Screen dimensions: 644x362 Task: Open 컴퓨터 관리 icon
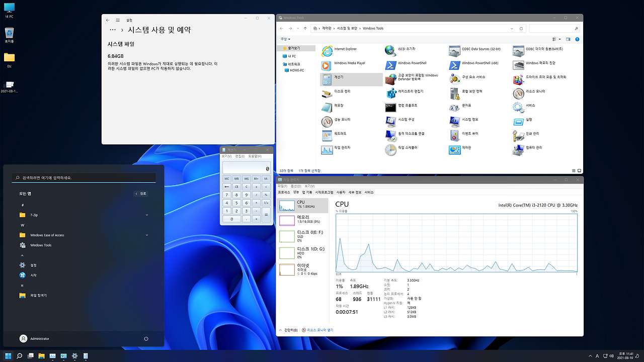[x=518, y=149]
